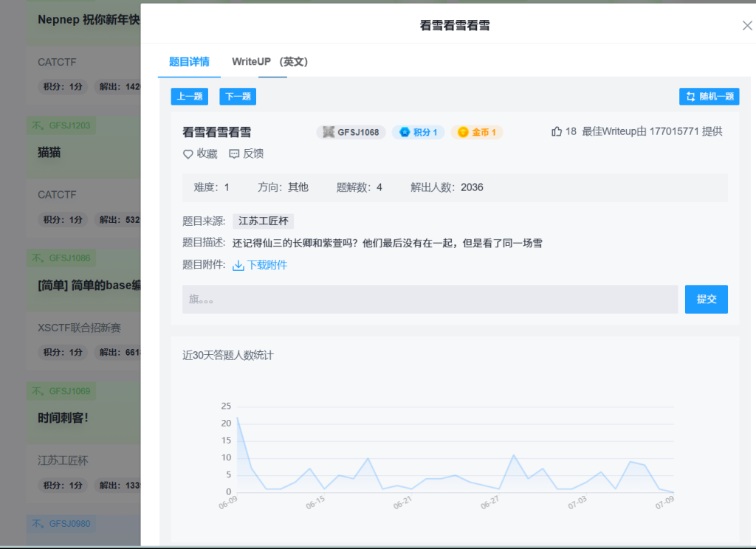Toggle the 收藏 heart favorite icon
Image resolution: width=756 pixels, height=549 pixels.
click(x=188, y=154)
